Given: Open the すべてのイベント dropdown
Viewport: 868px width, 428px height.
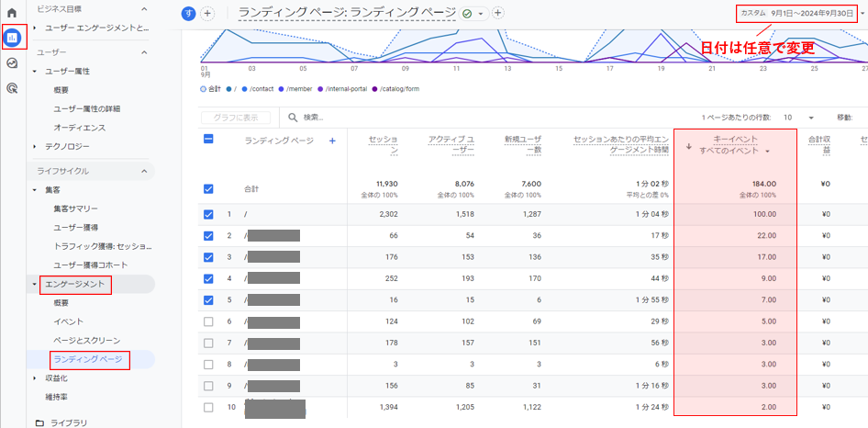Looking at the screenshot, I should pos(767,152).
